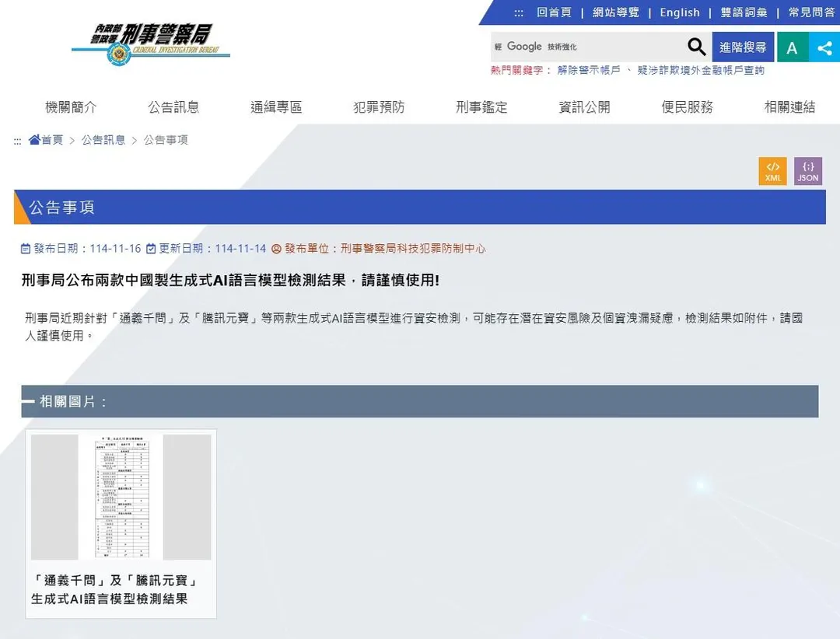840x639 pixels.
Task: Click the 相關圖片 section header
Action: coord(420,401)
